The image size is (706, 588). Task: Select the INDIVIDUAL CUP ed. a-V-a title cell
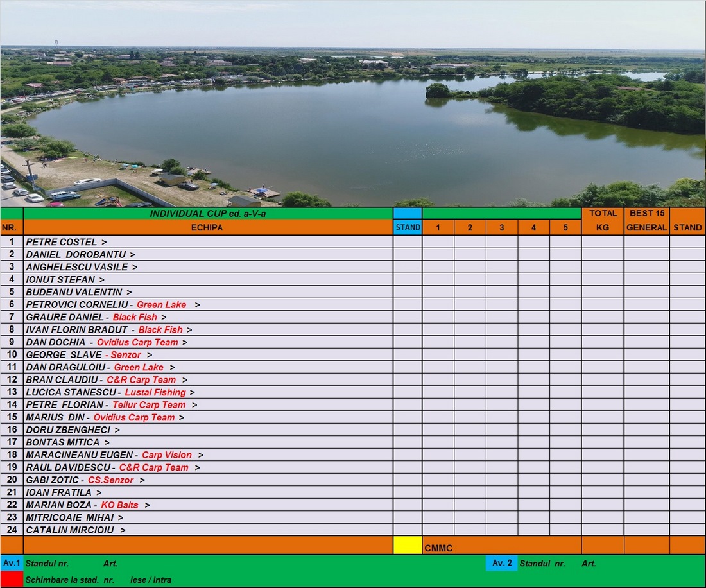(x=207, y=214)
